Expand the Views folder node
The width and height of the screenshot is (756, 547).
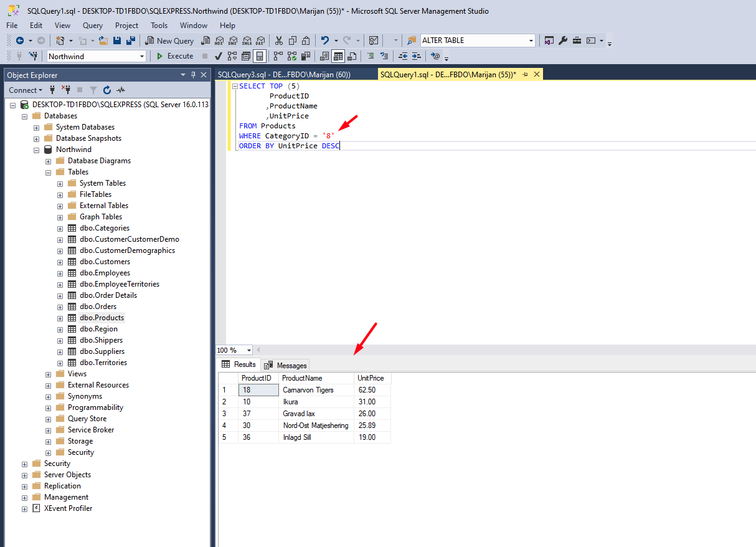pyautogui.click(x=49, y=374)
